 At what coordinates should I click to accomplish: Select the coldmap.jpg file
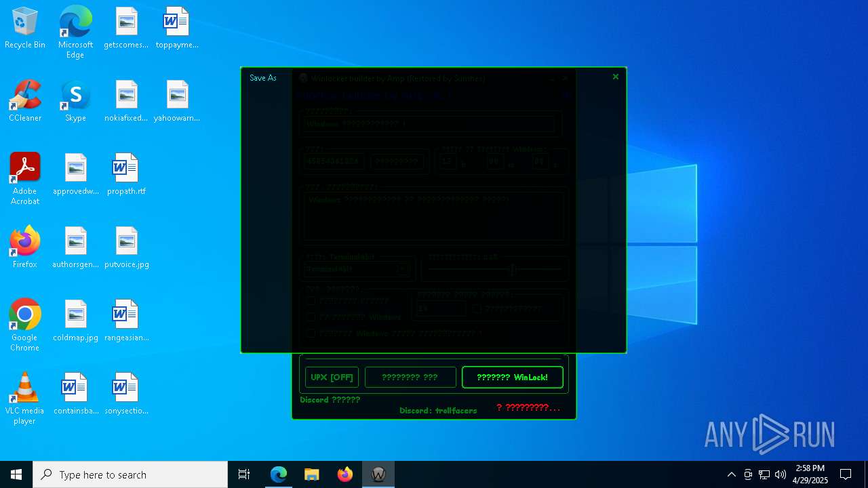tap(75, 321)
